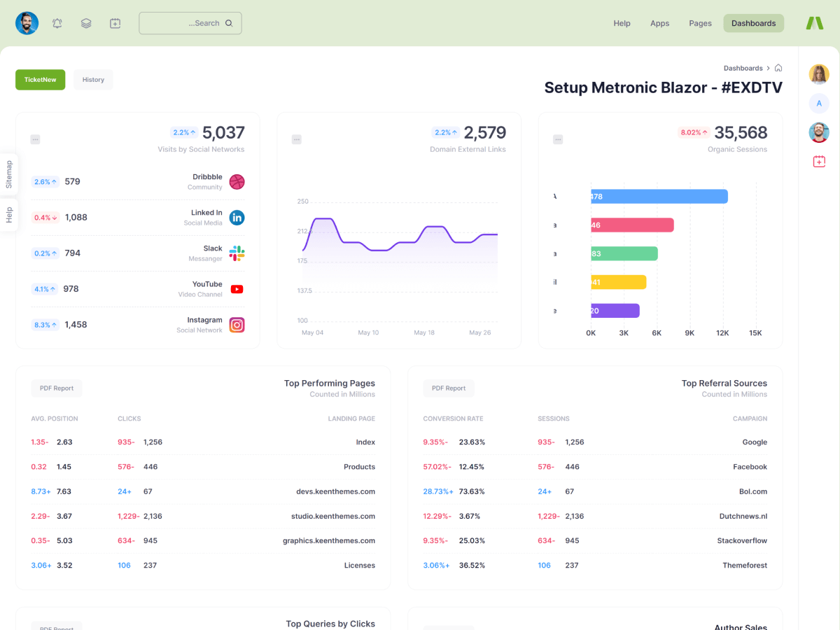Open the vertical Sitemap side tab
The width and height of the screenshot is (840, 630).
coord(9,174)
